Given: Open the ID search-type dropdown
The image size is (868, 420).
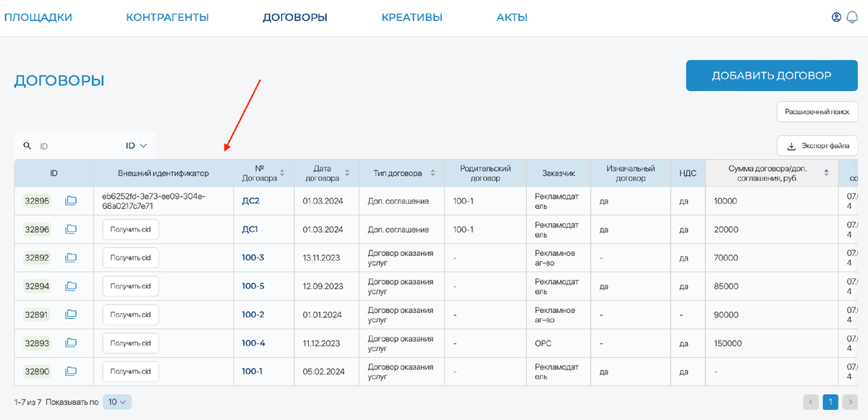Looking at the screenshot, I should pos(137,145).
